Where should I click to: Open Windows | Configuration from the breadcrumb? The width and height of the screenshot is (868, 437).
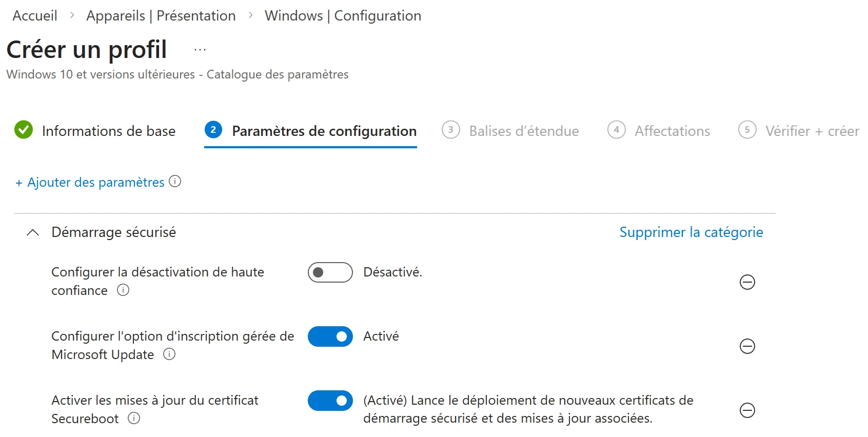click(x=343, y=15)
